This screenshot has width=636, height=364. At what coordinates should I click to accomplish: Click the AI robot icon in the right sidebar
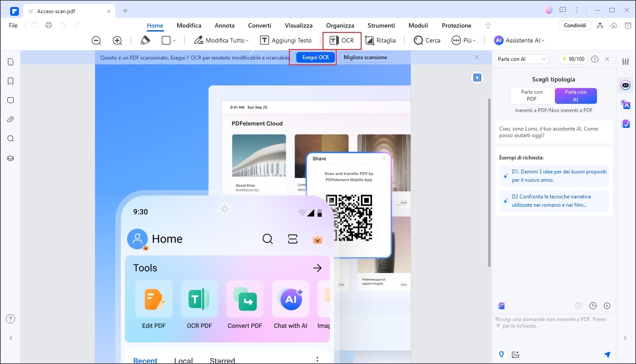pos(625,85)
